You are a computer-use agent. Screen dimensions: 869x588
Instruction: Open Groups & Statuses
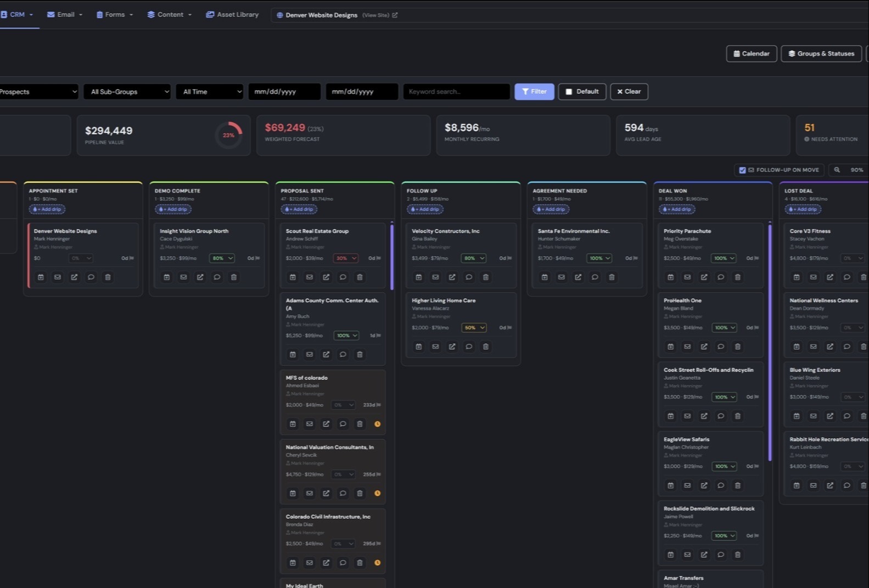pyautogui.click(x=821, y=54)
